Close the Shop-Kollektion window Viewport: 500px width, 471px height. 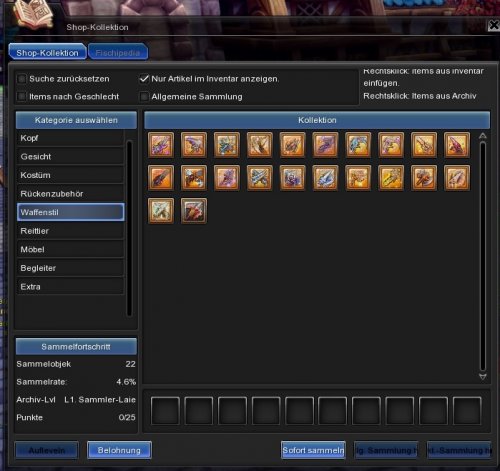click(493, 25)
